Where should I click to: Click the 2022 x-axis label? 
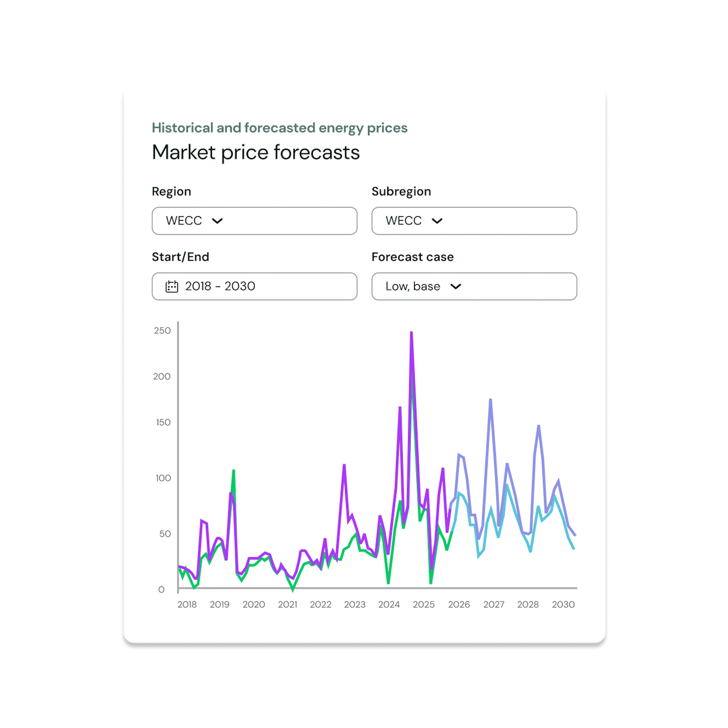321,605
